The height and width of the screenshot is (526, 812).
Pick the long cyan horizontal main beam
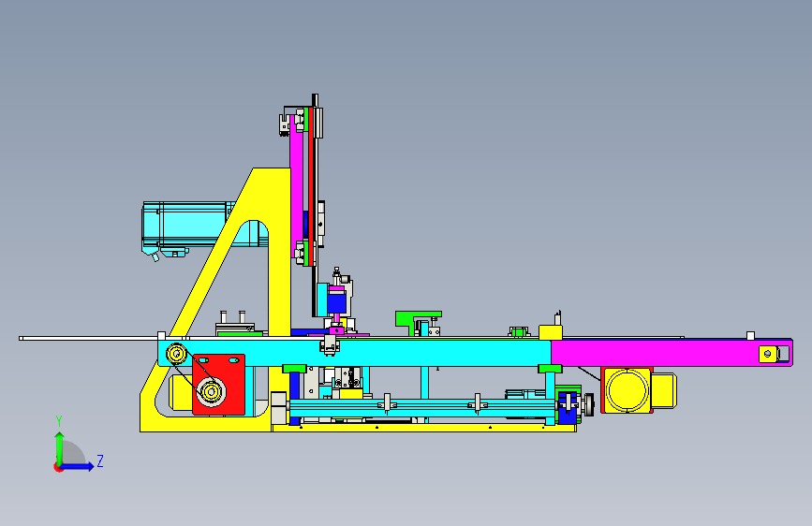[354, 353]
